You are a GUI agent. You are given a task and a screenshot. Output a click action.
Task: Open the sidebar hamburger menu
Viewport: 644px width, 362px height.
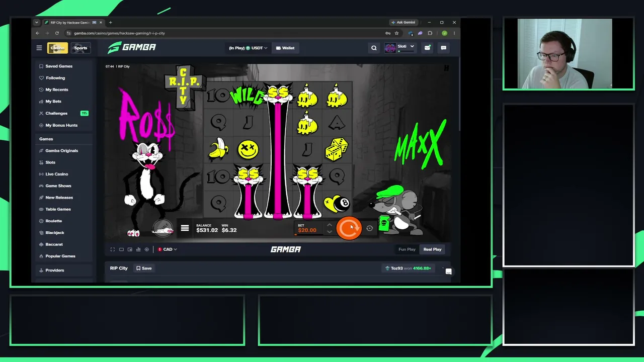coord(39,48)
